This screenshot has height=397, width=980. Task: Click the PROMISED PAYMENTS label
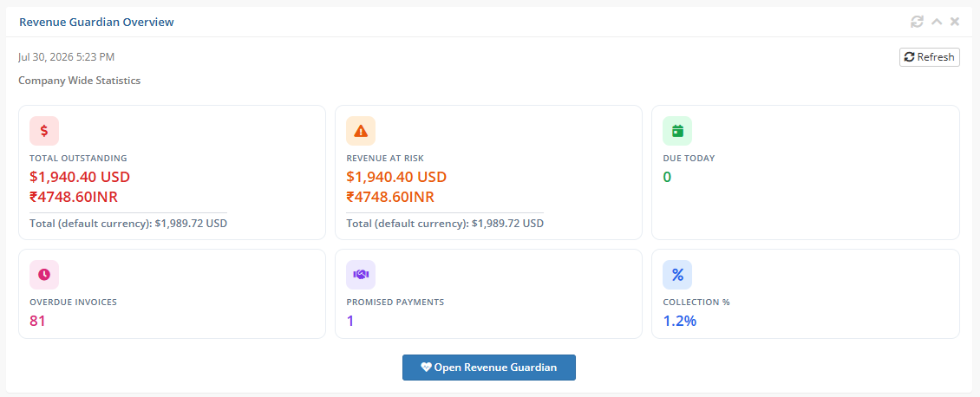point(395,302)
